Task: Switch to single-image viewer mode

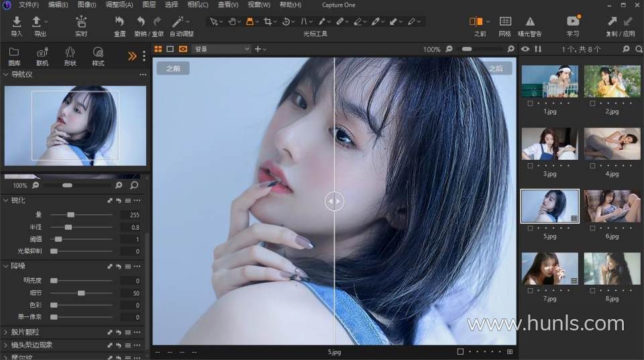Action: pos(170,49)
